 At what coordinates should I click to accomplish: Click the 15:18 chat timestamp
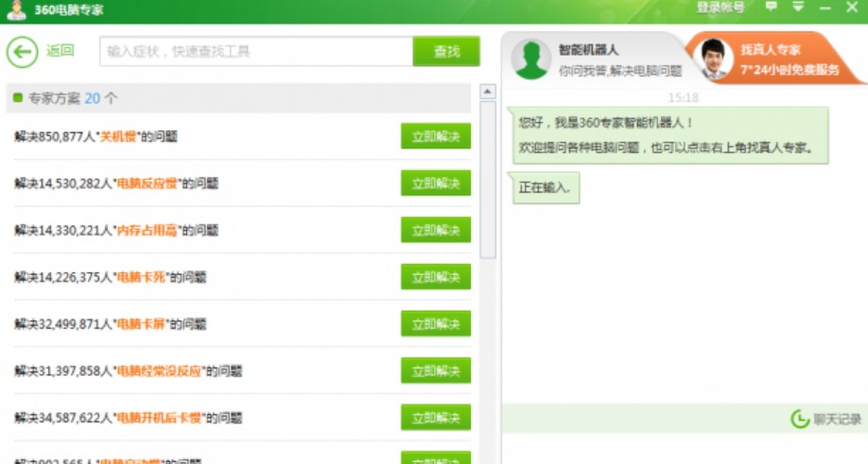tap(683, 98)
